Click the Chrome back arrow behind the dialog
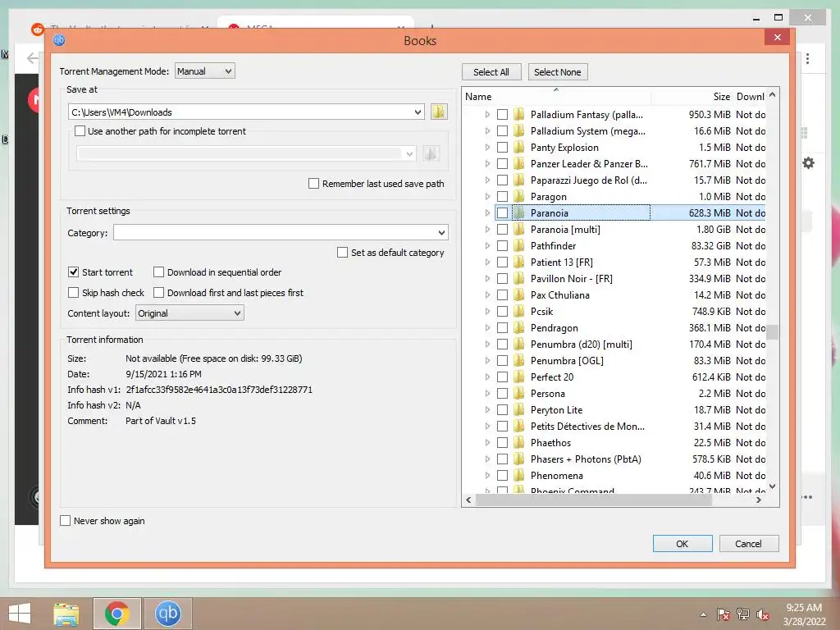Screen dimensions: 840x630 33,58
